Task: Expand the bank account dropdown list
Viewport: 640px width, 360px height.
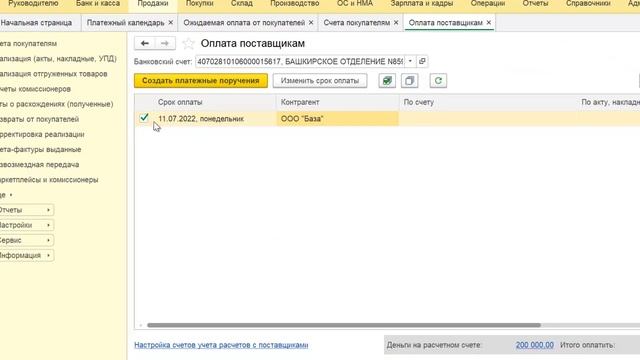Action: tap(410, 61)
